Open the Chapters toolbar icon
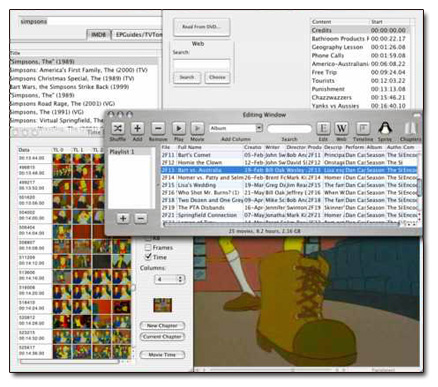The height and width of the screenshot is (387, 438). tap(411, 128)
